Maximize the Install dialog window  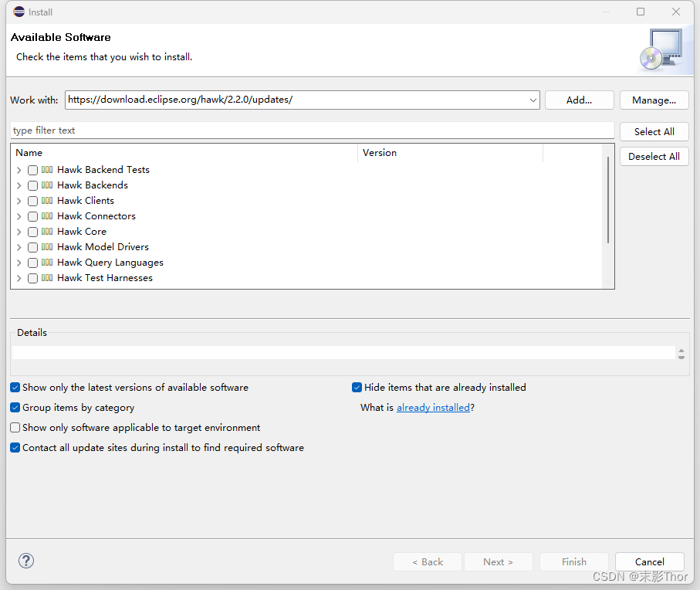click(641, 12)
